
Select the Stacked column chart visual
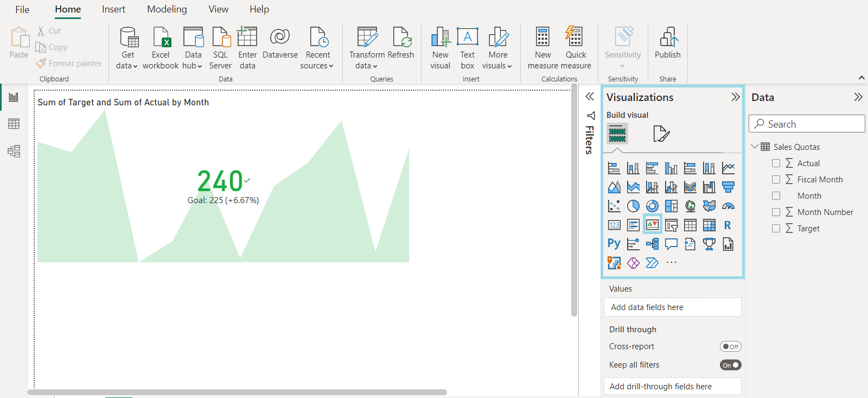click(x=633, y=168)
